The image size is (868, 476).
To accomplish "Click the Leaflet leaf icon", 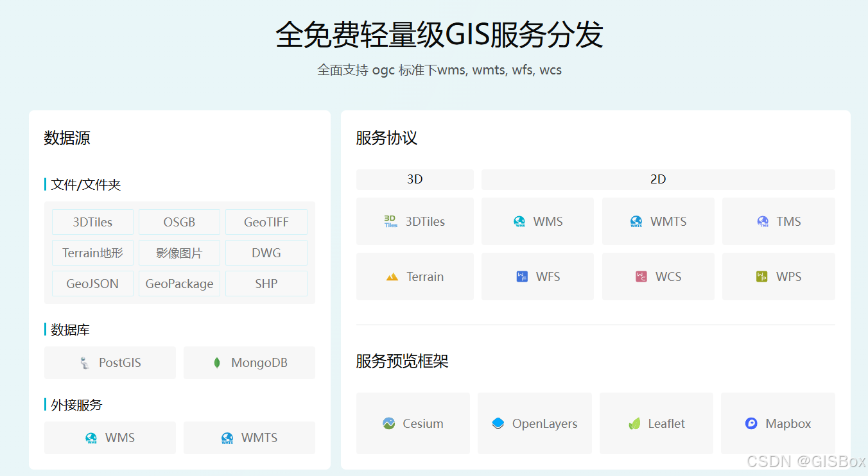I will (x=634, y=423).
